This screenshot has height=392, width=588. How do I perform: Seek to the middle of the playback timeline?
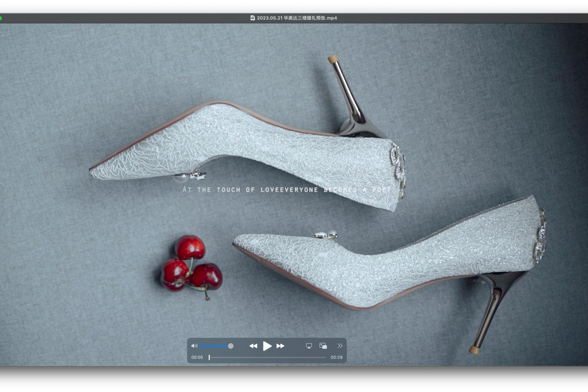point(267,357)
